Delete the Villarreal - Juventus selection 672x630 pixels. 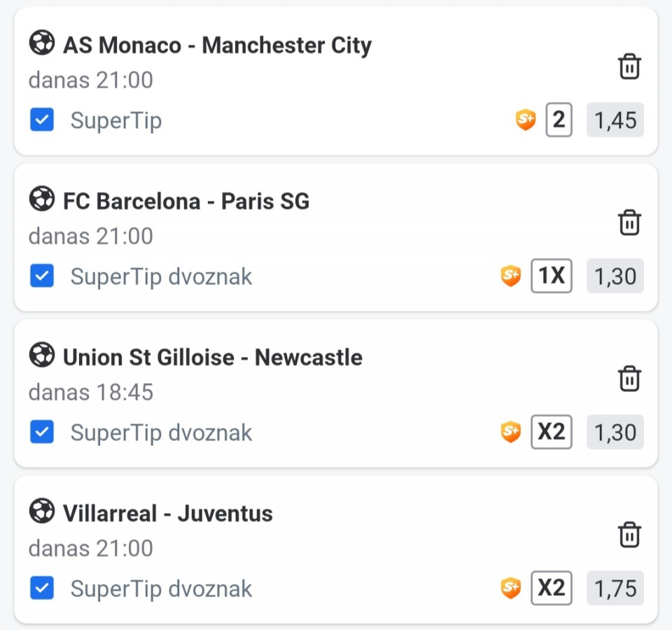[x=629, y=535]
